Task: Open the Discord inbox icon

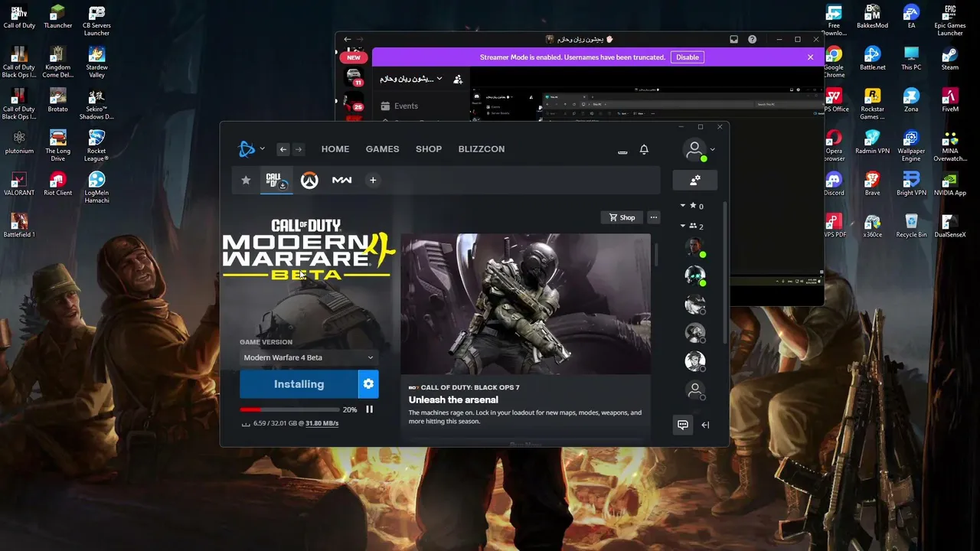Action: pos(733,39)
